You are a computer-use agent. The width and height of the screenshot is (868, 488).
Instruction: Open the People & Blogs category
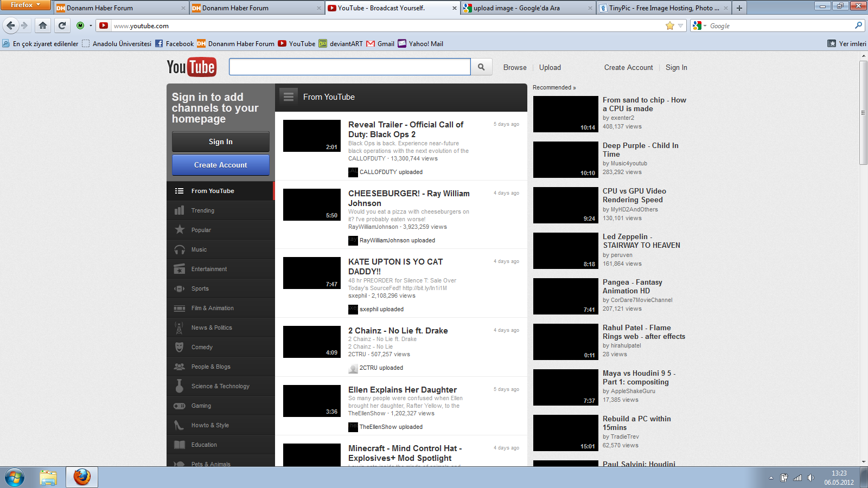(220, 367)
